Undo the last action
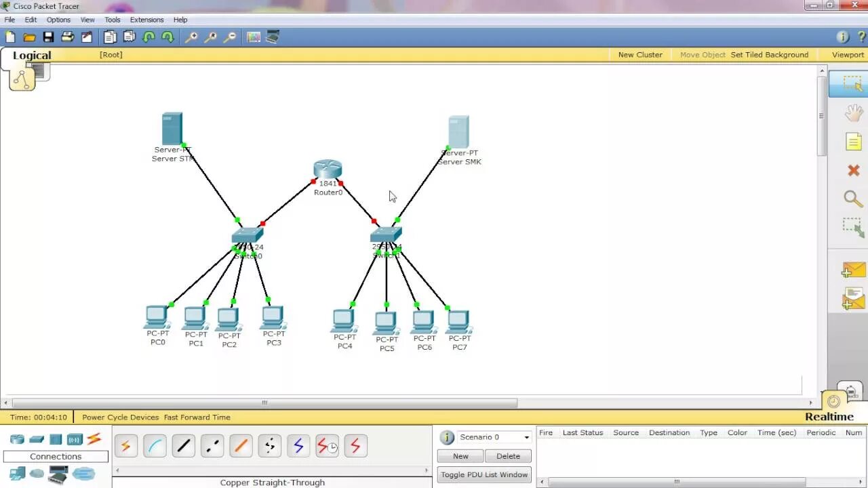The width and height of the screenshot is (868, 488). click(x=149, y=37)
